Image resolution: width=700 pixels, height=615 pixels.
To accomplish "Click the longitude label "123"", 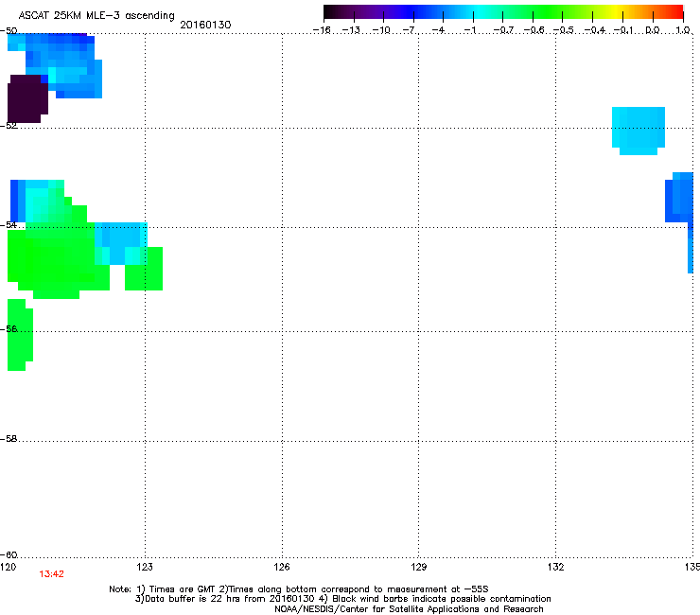I will [145, 567].
